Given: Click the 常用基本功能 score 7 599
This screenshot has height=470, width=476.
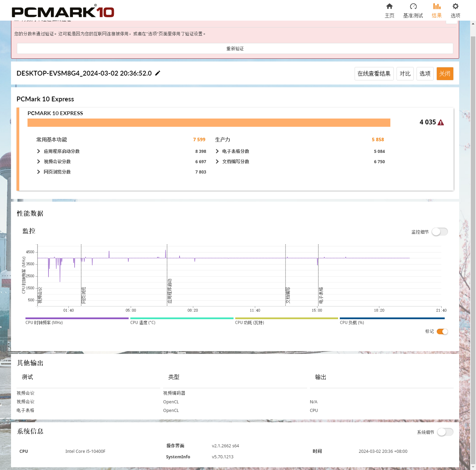Looking at the screenshot, I should (199, 139).
